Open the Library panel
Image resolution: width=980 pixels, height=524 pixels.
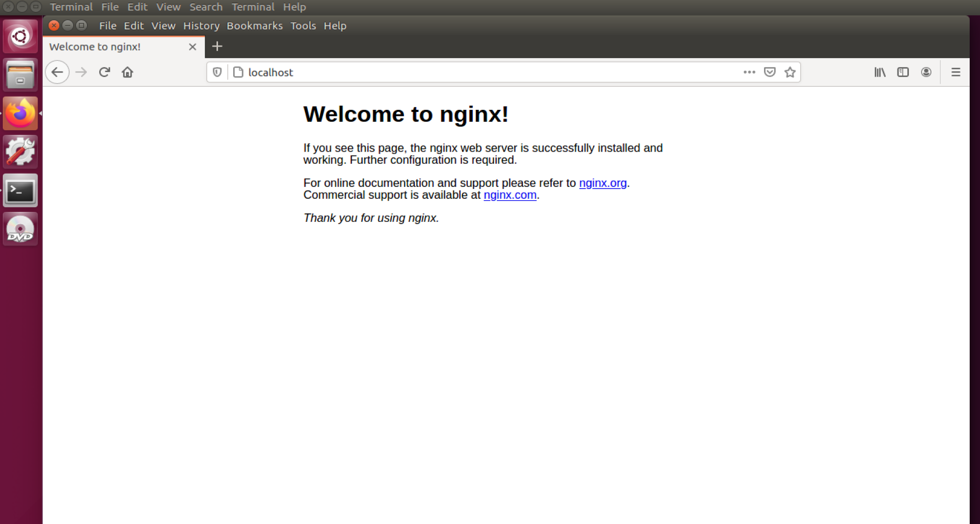[880, 72]
